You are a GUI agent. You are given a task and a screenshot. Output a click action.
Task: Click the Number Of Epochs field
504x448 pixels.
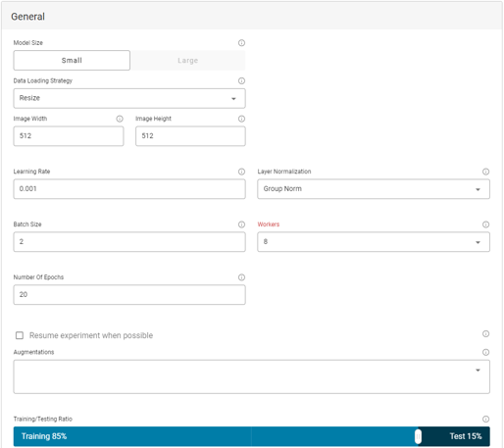tap(129, 295)
